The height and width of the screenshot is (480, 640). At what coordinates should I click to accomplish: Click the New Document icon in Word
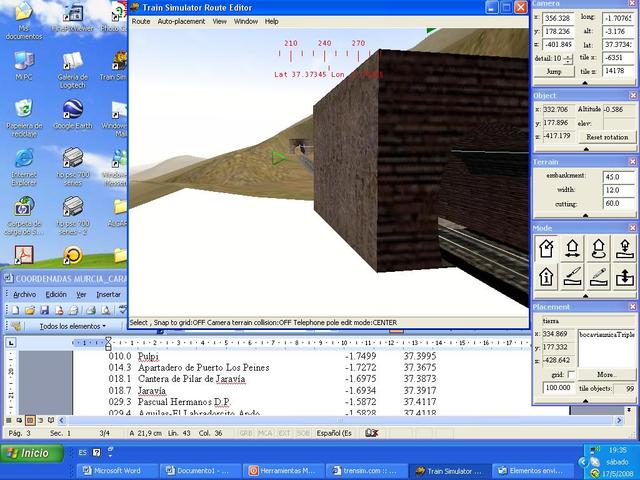(13, 310)
